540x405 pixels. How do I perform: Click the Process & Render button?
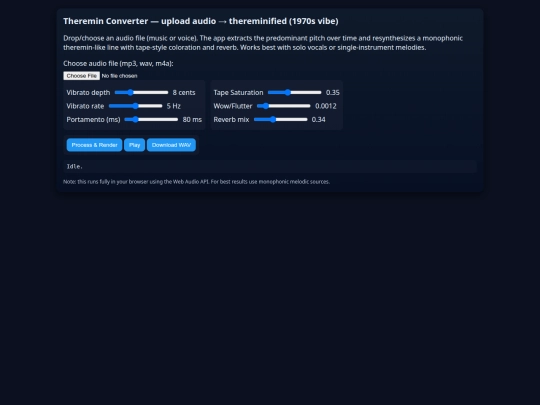click(x=94, y=145)
